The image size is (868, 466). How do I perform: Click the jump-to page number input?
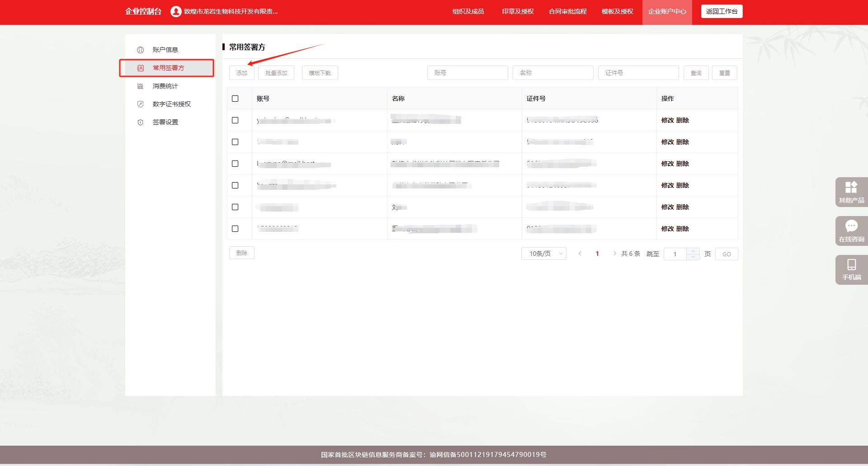675,254
